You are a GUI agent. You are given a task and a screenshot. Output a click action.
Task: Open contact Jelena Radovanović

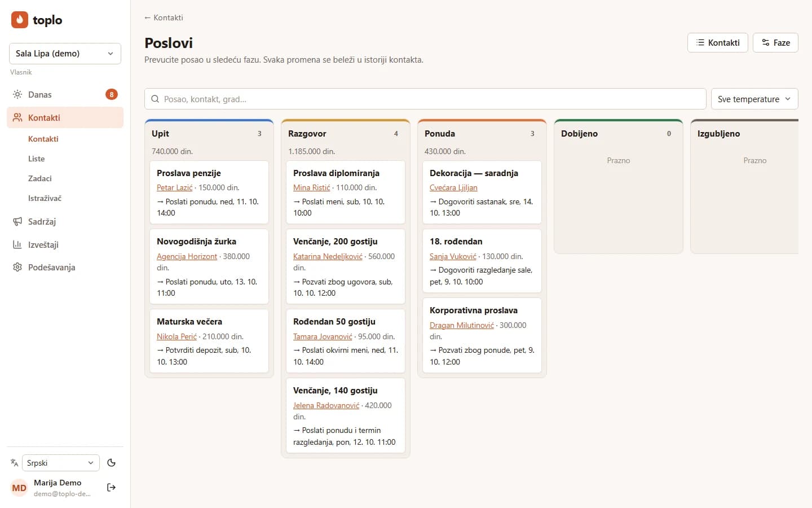[x=326, y=405]
